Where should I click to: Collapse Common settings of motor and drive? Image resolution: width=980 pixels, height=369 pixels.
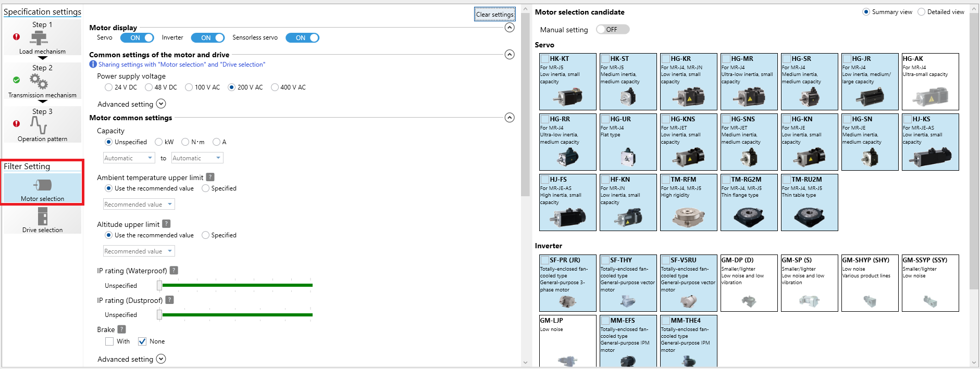[x=510, y=54]
